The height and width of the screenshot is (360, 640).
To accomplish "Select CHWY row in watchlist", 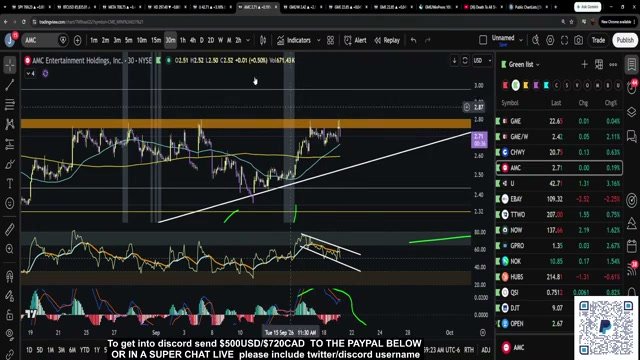I will click(x=559, y=152).
